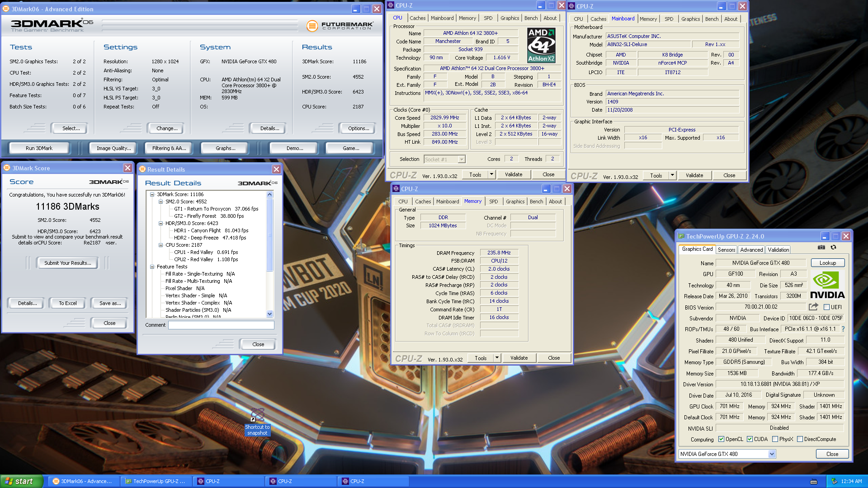Click the tray icon beside the clock
The image size is (868, 488).
[834, 481]
